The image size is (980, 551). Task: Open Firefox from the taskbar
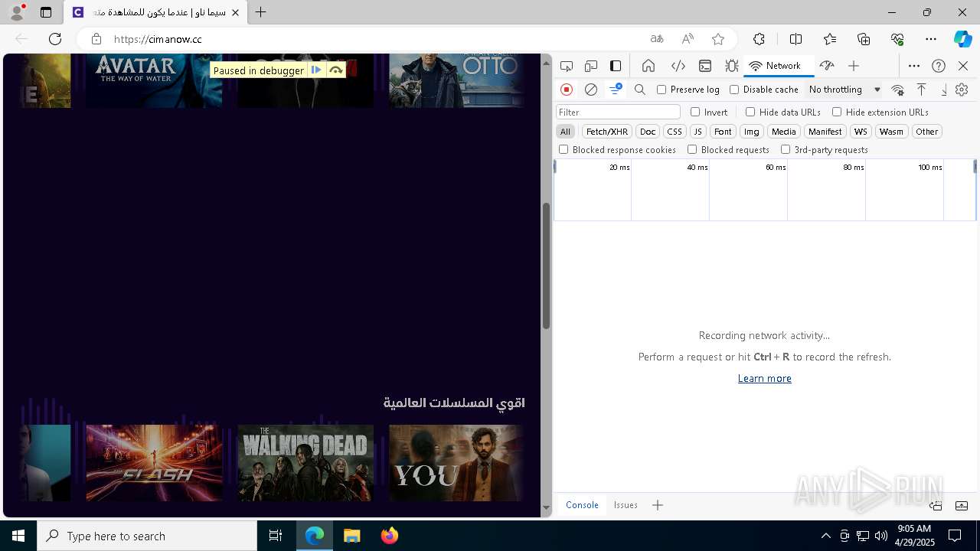[x=389, y=536]
